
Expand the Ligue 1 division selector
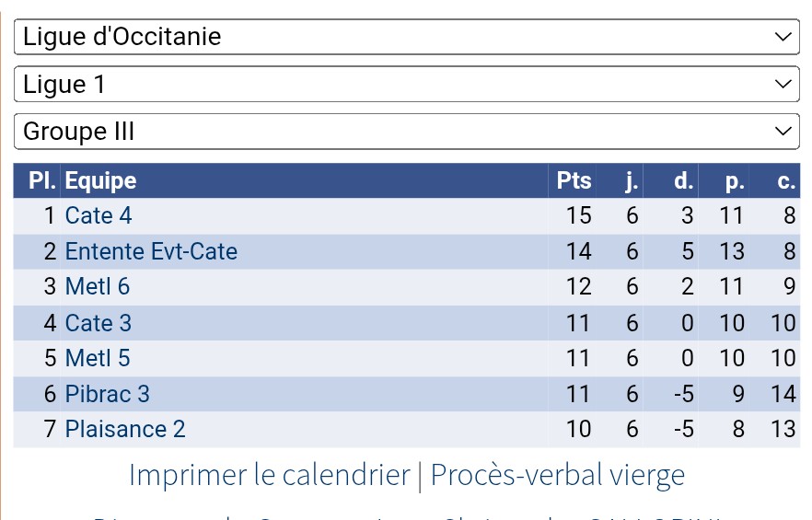point(406,85)
